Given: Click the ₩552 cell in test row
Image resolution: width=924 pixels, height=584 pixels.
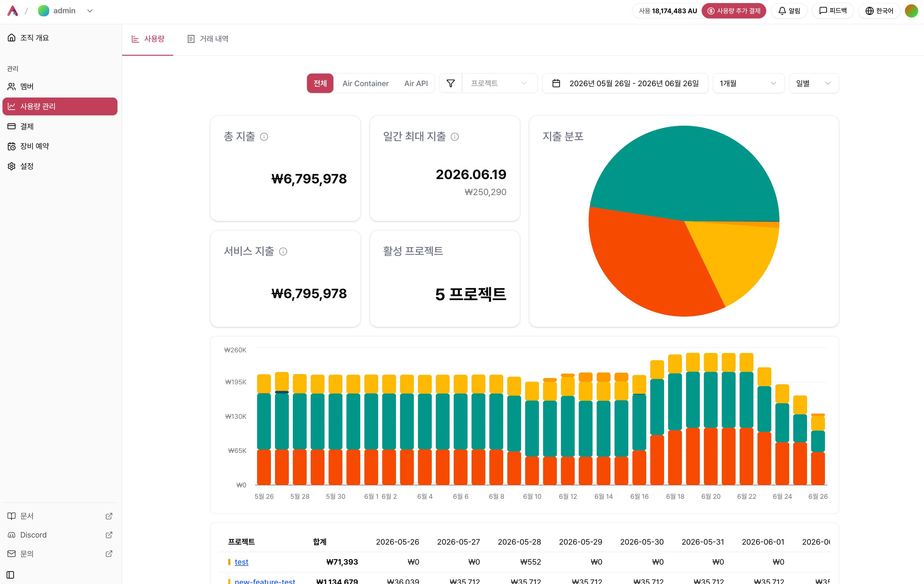Looking at the screenshot, I should click(530, 562).
